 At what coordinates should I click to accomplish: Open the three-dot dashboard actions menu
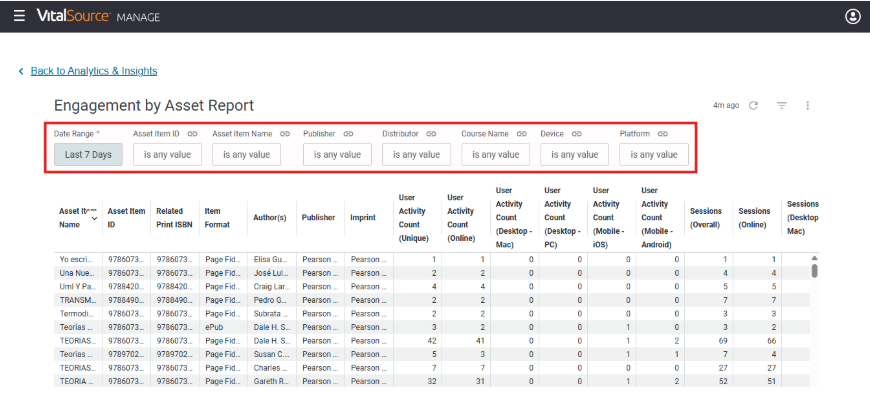(x=808, y=105)
